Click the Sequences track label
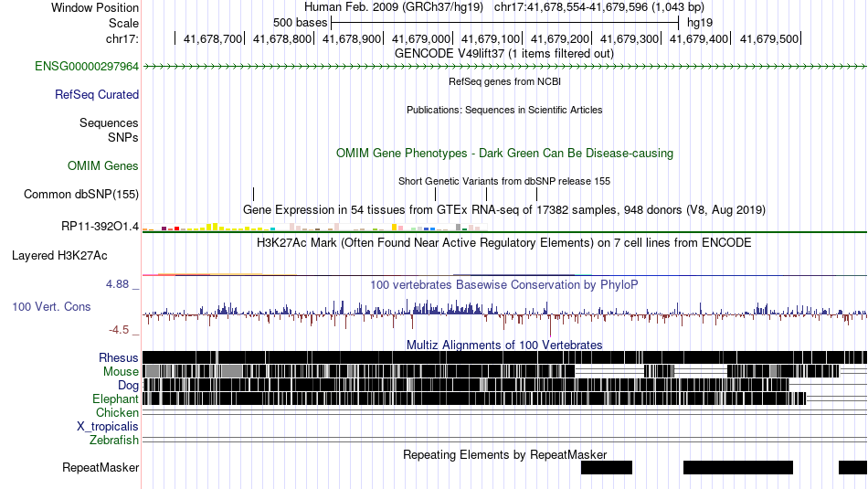Image resolution: width=868 pixels, height=489 pixels. [x=109, y=123]
